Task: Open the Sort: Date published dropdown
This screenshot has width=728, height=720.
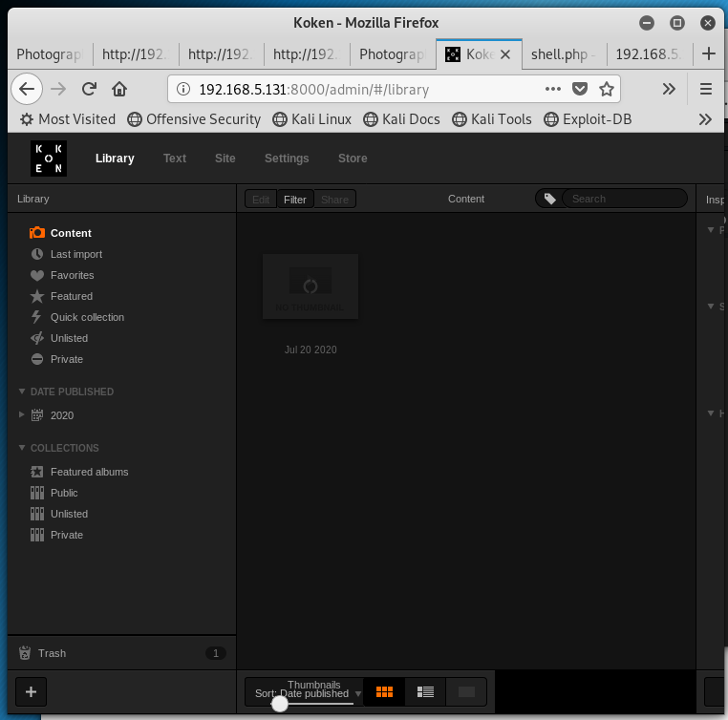Action: click(307, 693)
